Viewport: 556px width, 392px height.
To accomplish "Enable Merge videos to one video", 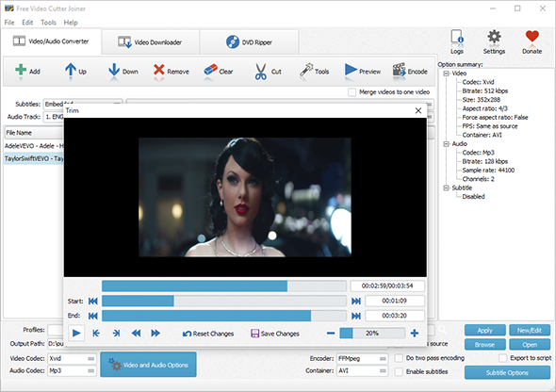I will coord(352,92).
